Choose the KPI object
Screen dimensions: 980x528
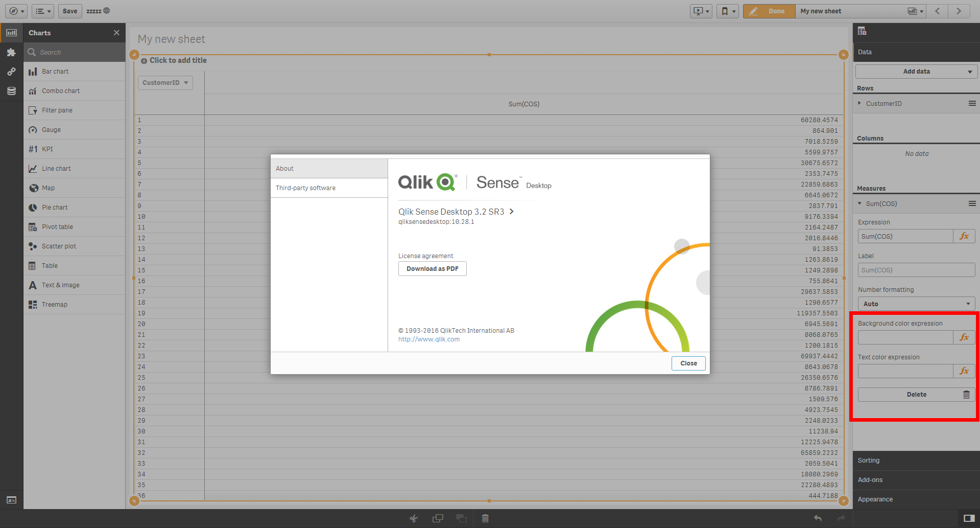(x=75, y=149)
